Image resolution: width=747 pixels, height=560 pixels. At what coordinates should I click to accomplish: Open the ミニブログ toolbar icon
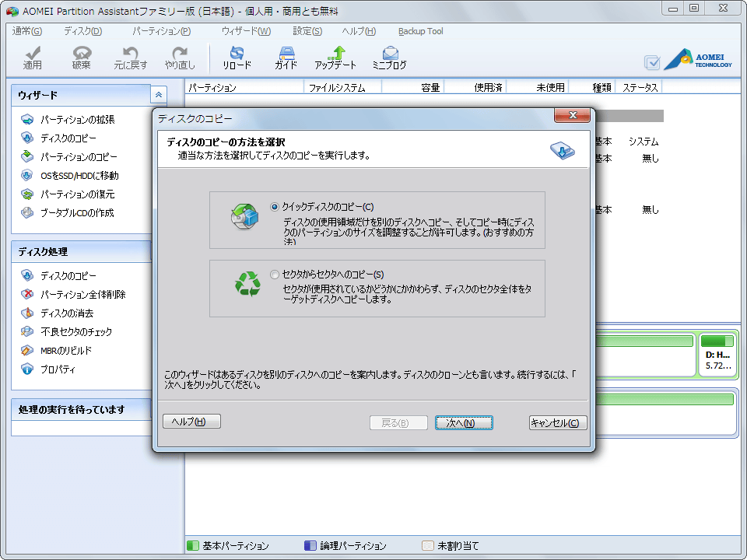390,58
